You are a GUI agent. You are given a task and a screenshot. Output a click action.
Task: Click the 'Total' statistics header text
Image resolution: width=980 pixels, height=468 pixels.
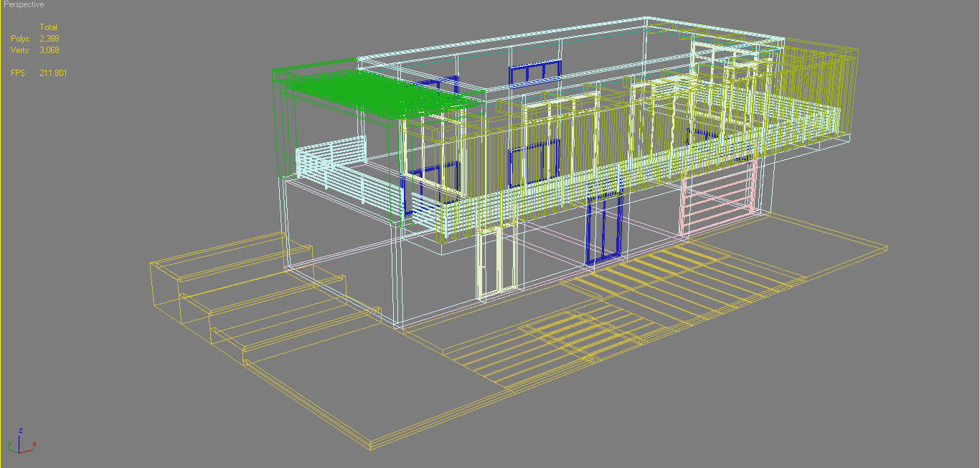pos(49,27)
